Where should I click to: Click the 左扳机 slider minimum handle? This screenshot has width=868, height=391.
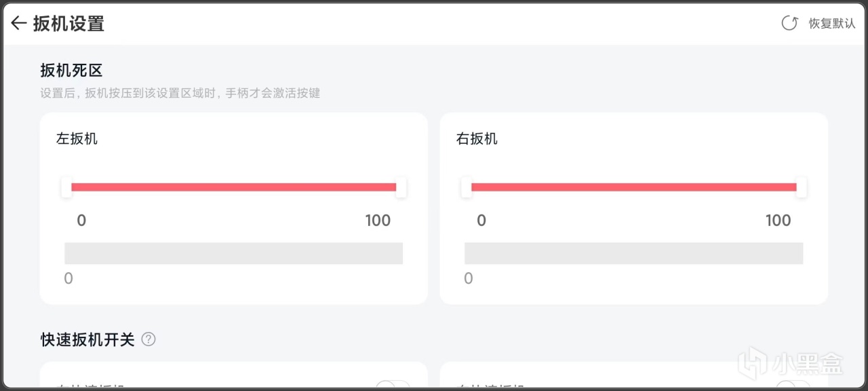tap(66, 187)
